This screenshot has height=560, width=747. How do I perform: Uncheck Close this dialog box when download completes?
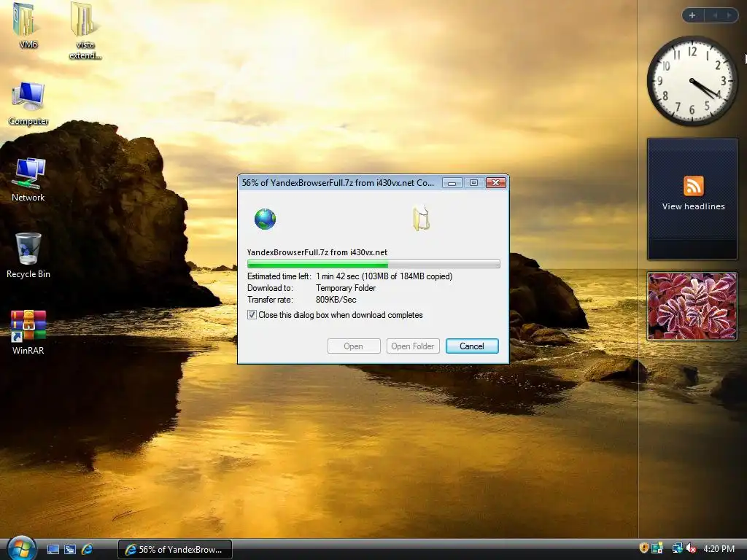[252, 315]
